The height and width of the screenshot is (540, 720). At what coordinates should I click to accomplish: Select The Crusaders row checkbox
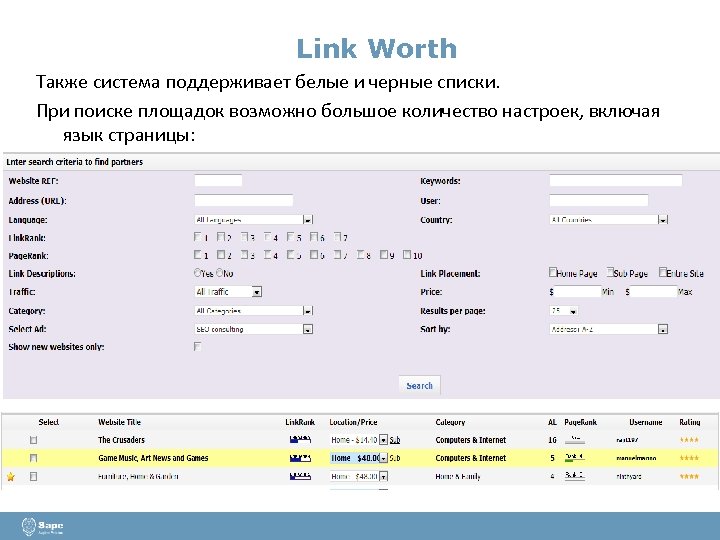(x=33, y=440)
